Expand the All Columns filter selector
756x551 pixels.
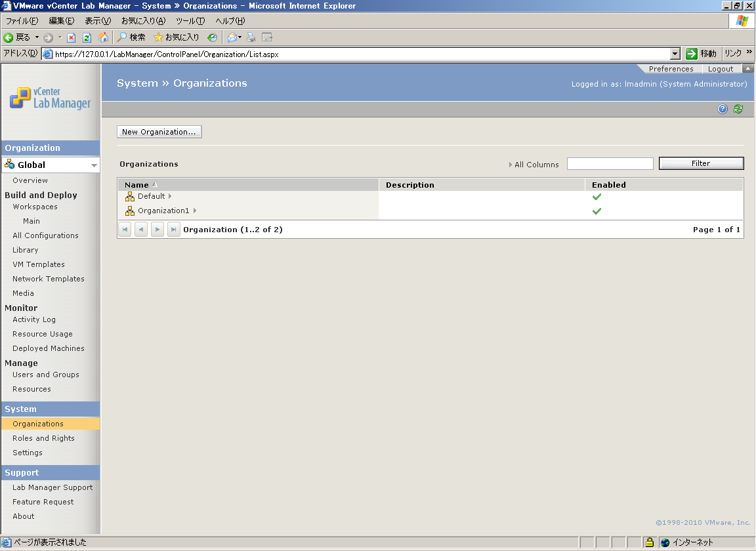click(x=511, y=165)
